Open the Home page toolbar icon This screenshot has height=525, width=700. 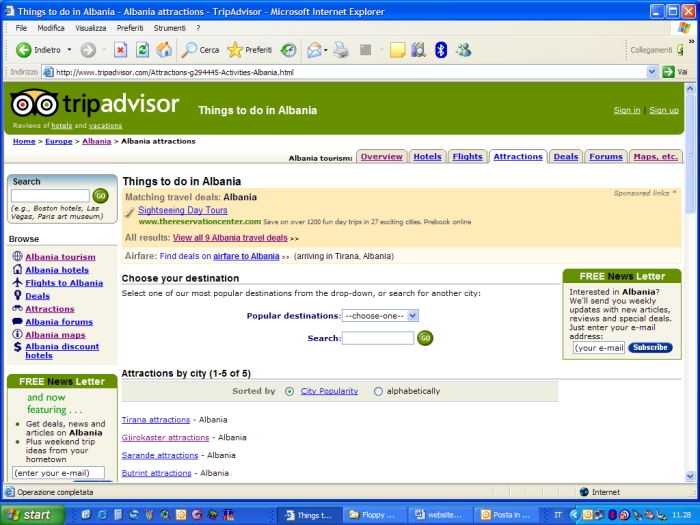(164, 50)
